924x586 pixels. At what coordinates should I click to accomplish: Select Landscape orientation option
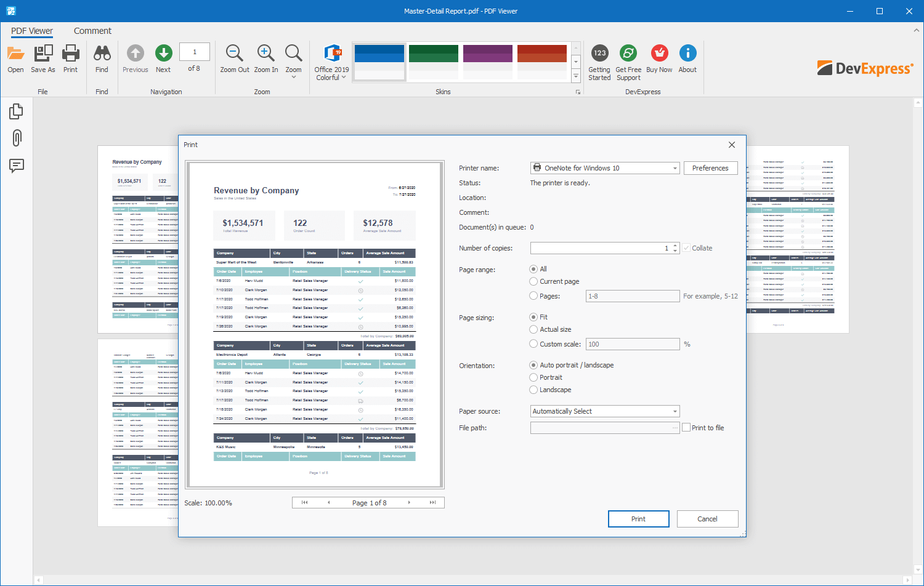click(x=533, y=390)
